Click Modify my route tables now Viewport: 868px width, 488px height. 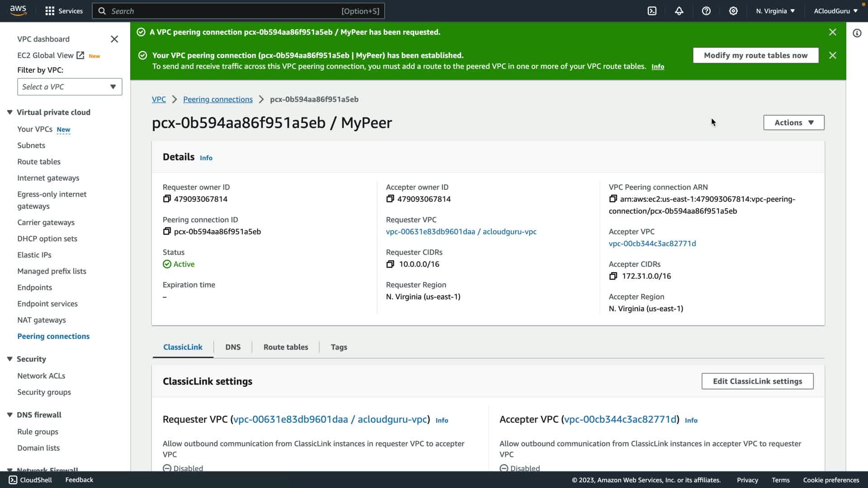[x=755, y=55]
